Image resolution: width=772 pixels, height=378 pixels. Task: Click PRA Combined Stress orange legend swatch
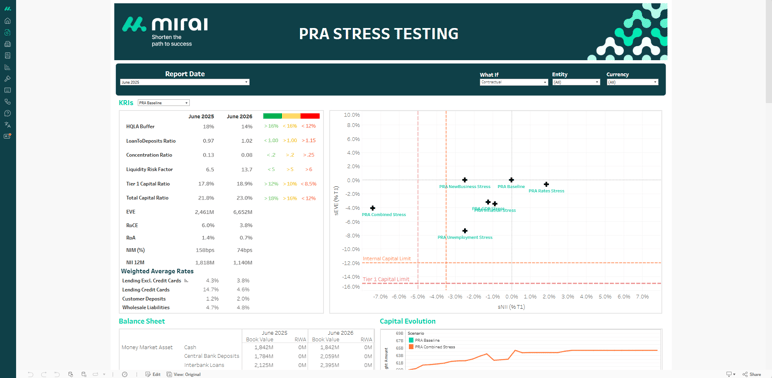coord(412,346)
